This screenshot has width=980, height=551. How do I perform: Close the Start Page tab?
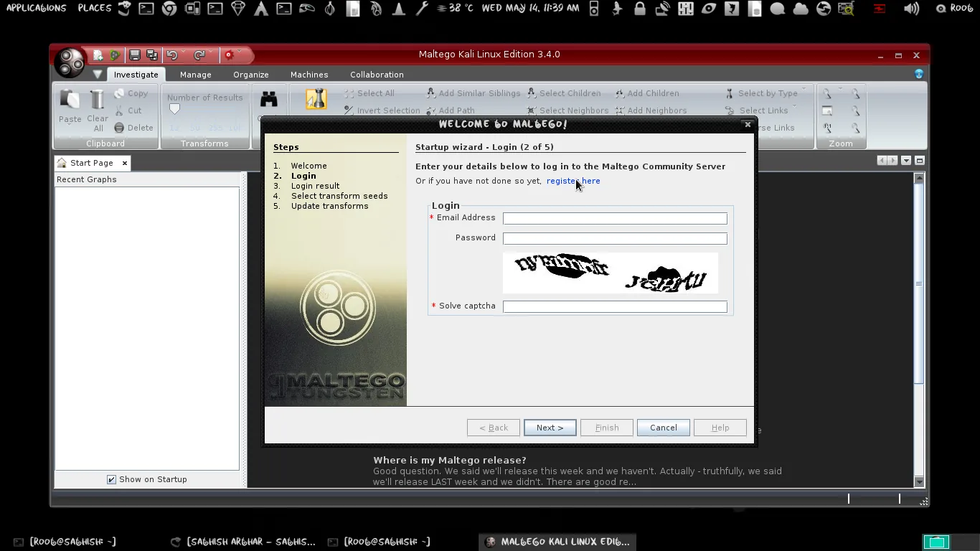124,163
